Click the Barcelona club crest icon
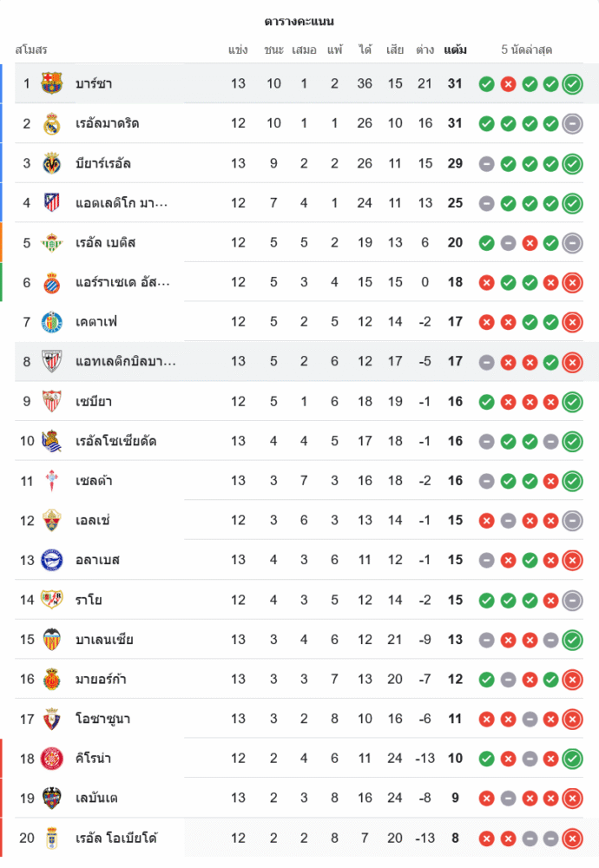The width and height of the screenshot is (599, 868). click(x=52, y=83)
